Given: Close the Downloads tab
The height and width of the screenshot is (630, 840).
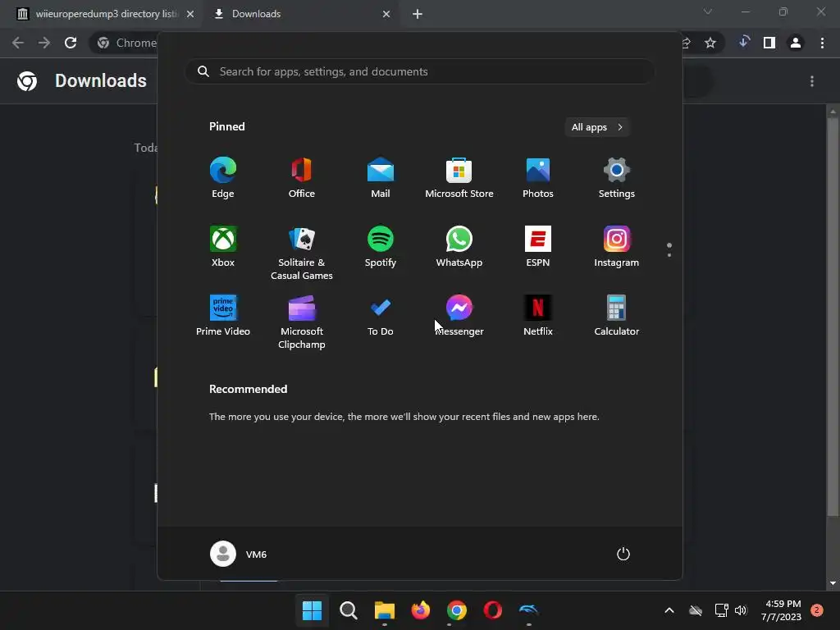Looking at the screenshot, I should pos(386,14).
